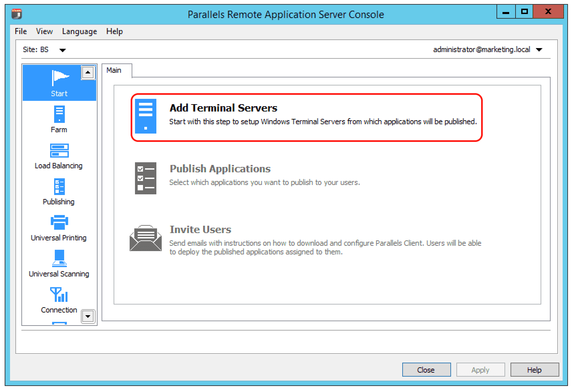Viewport: 576px width, 392px height.
Task: Click the Help button
Action: (x=534, y=370)
